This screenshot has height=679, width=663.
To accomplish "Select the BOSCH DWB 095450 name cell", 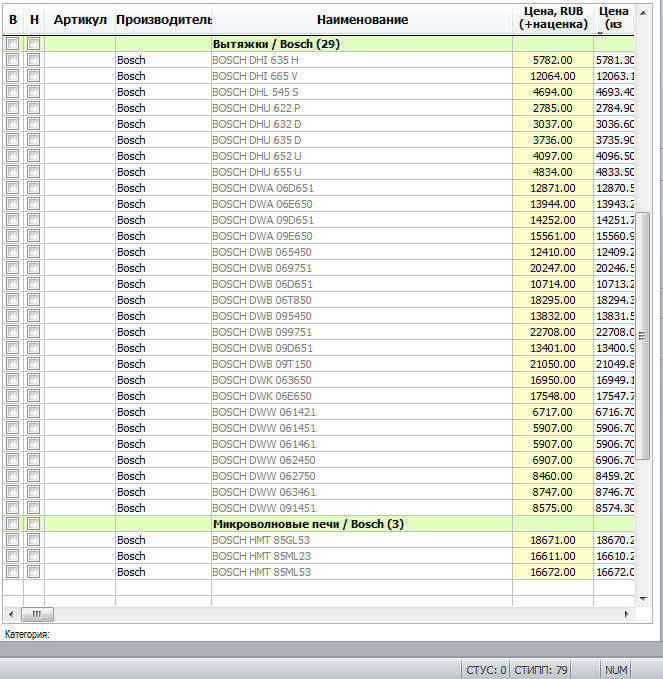I will click(x=362, y=316).
